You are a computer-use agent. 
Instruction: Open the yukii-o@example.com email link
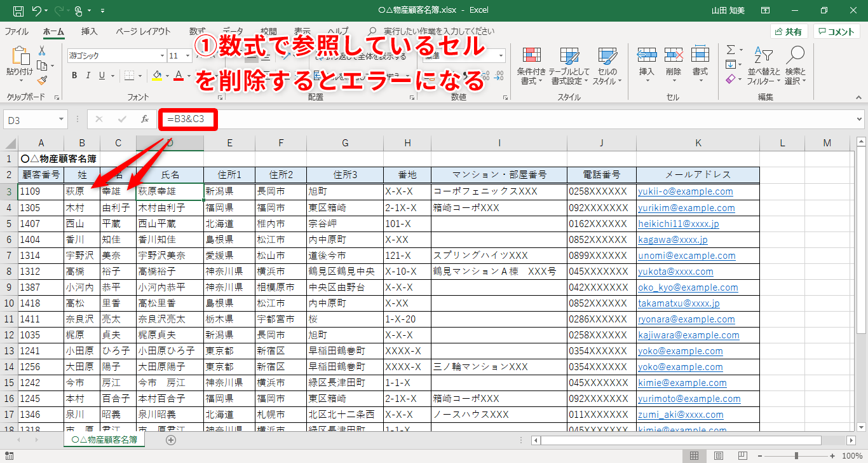[x=686, y=191]
